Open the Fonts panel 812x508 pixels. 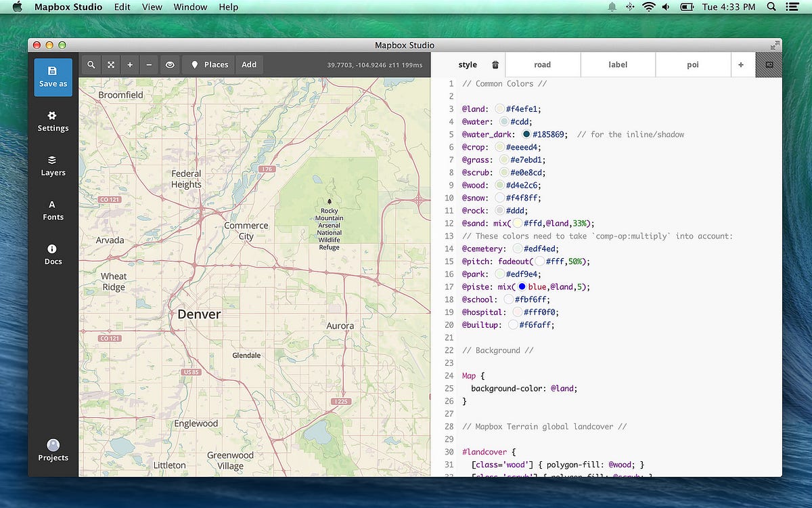pyautogui.click(x=53, y=211)
